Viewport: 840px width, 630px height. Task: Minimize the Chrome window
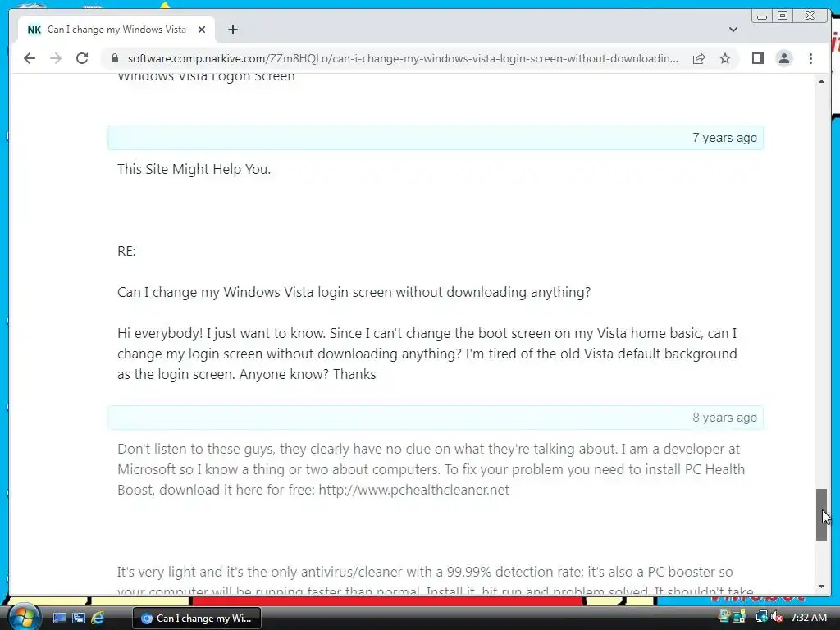(x=762, y=16)
